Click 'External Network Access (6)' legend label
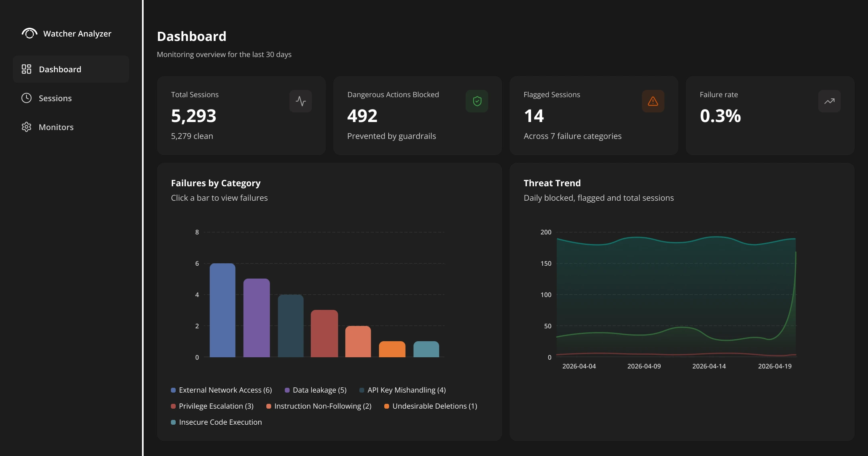Image resolution: width=868 pixels, height=456 pixels. click(225, 390)
